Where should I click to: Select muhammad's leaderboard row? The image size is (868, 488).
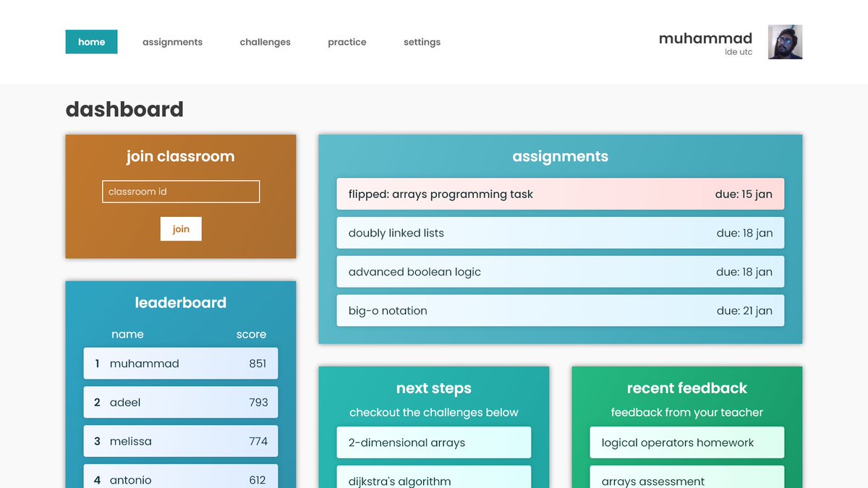point(181,364)
